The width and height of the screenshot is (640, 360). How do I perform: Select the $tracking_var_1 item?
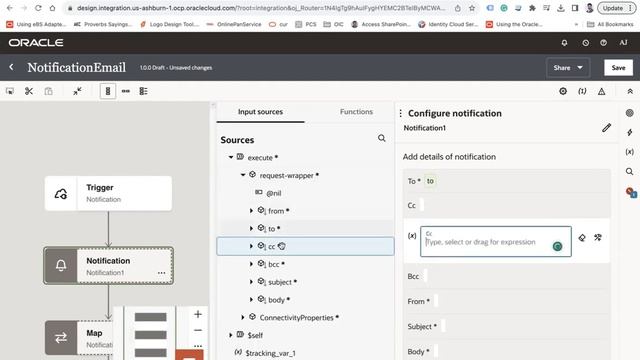(x=270, y=353)
